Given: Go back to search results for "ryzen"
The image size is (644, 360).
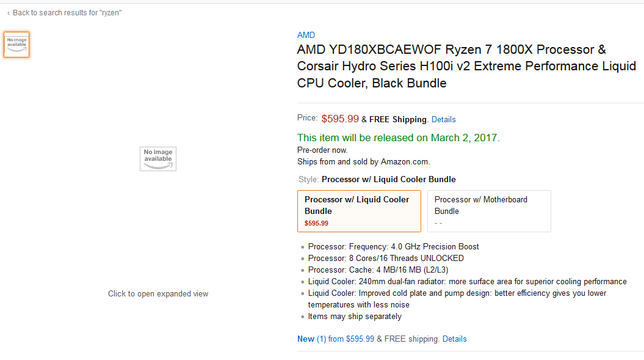Looking at the screenshot, I should tap(67, 13).
